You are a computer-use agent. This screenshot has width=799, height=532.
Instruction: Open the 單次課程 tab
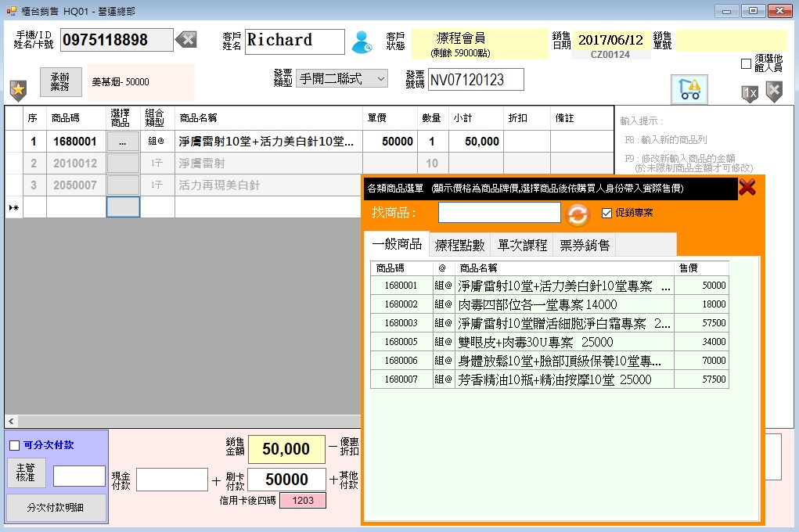tap(522, 245)
